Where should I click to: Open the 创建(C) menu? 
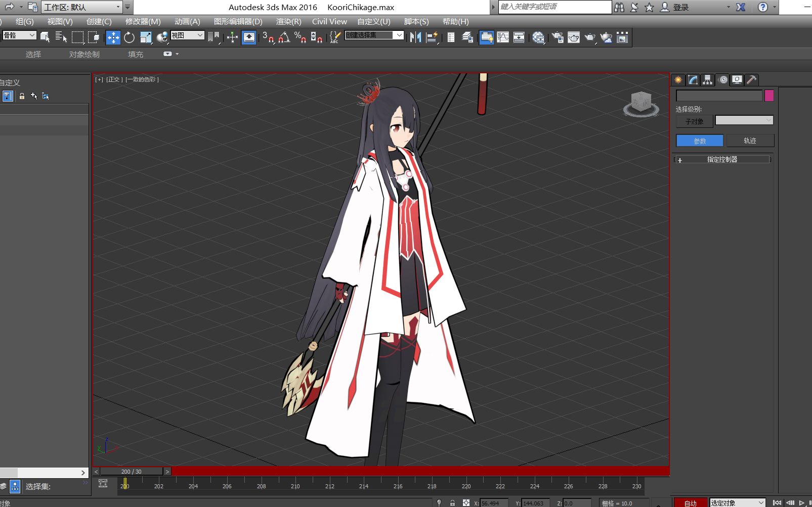click(99, 22)
